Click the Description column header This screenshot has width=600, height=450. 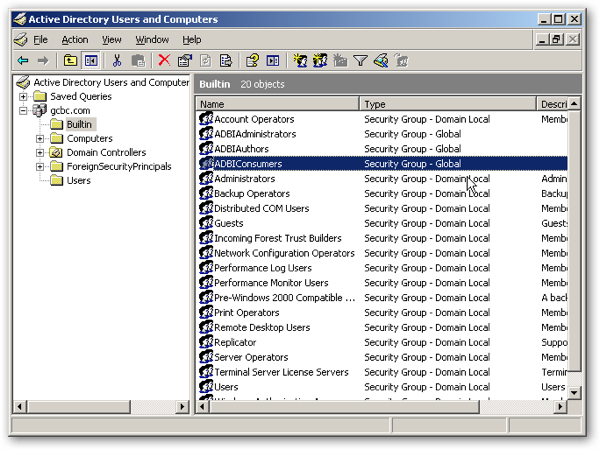(x=552, y=104)
